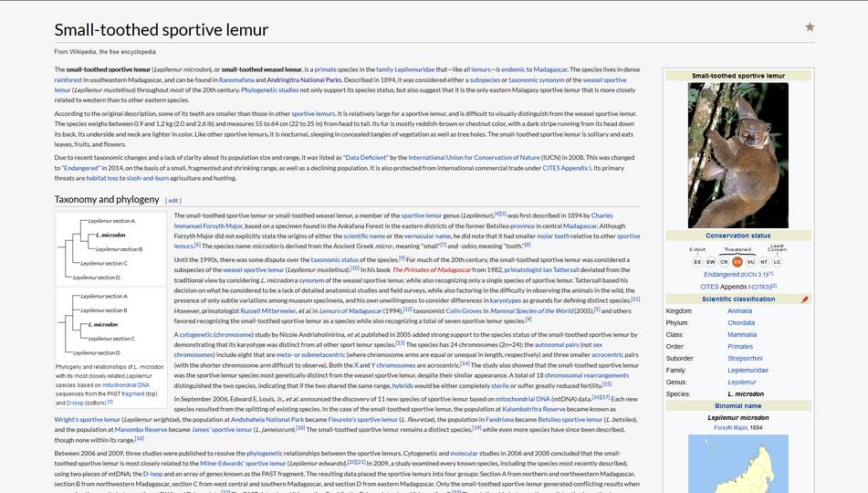
Task: Open the lemur photograph in the infobox
Action: (737, 155)
